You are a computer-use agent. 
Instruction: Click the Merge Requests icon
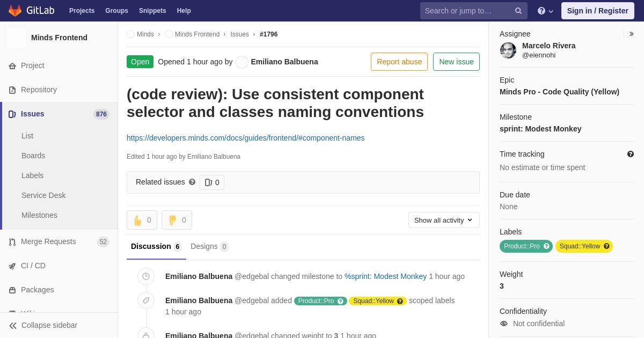tap(12, 242)
